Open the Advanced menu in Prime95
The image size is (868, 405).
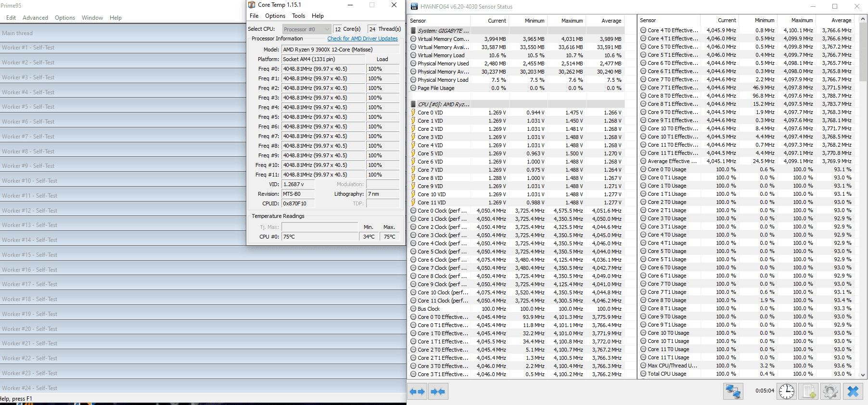pos(35,18)
